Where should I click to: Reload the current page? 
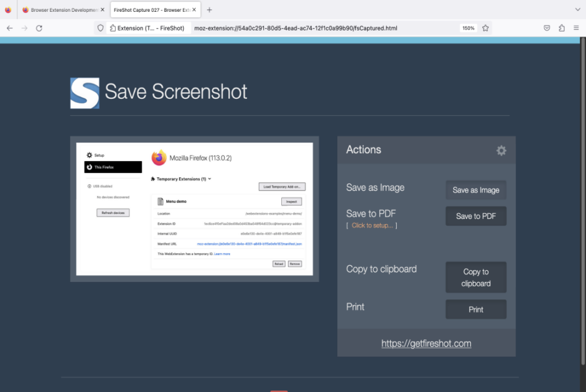pos(39,28)
